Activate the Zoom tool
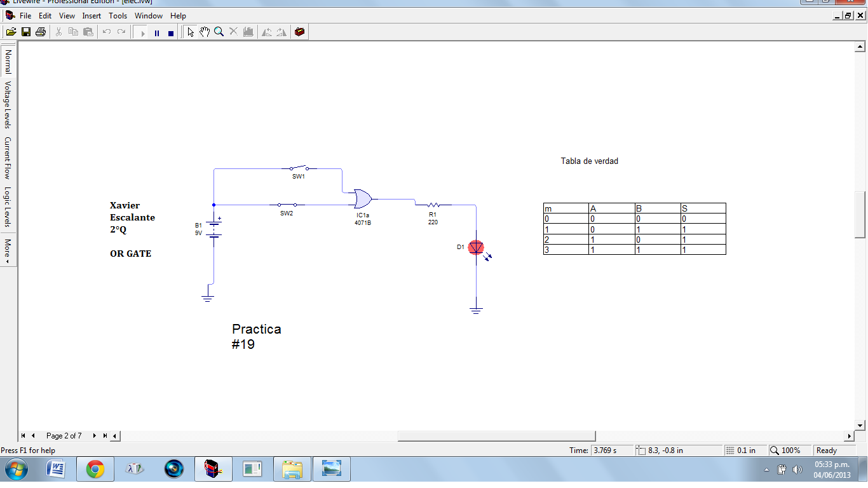Screen dimensions: 868x488 [x=219, y=31]
